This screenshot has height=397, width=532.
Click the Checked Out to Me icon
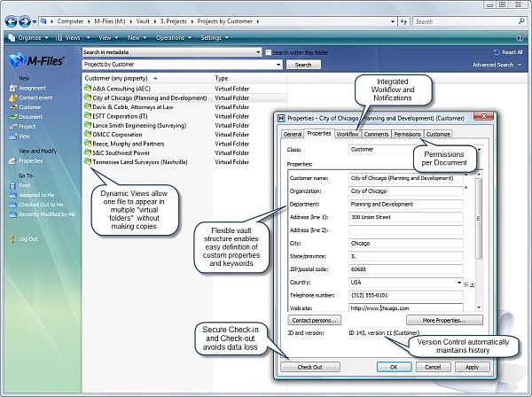click(13, 205)
